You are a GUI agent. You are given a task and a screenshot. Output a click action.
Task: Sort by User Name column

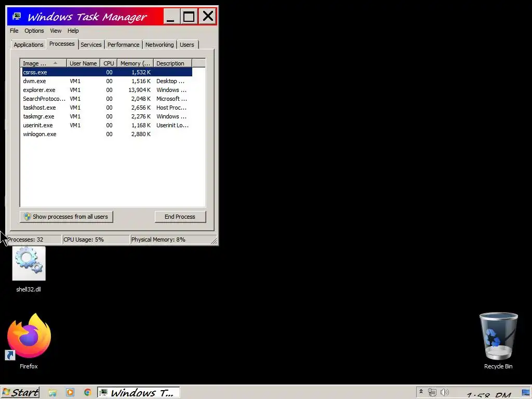[83, 63]
